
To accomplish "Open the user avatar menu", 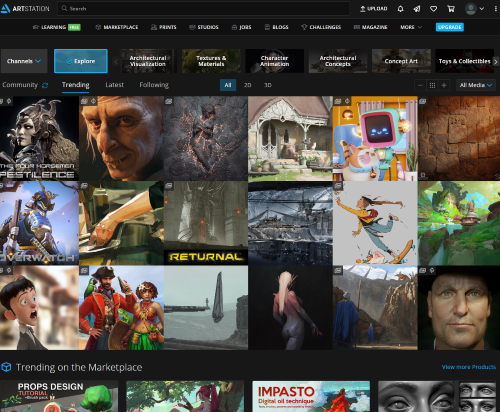I will [474, 9].
